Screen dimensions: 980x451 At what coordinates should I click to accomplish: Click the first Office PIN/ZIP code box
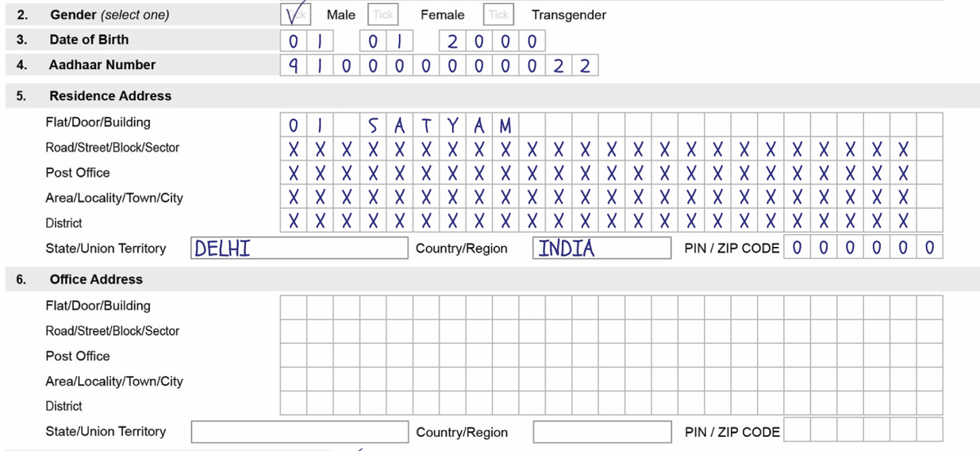pos(797,430)
